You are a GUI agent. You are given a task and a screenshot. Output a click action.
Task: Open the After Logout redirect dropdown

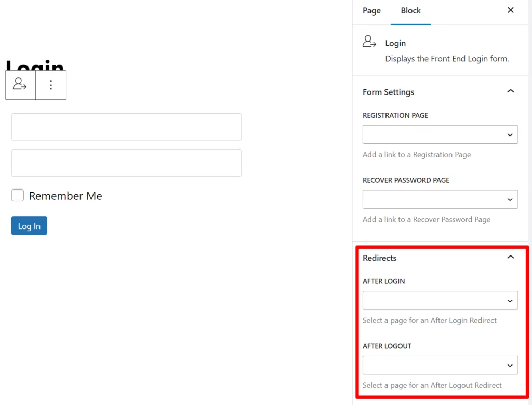(x=440, y=365)
